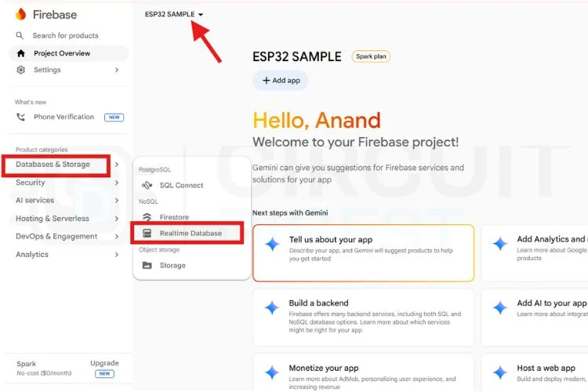
Task: Expand the Analytics chevron
Action: (117, 254)
